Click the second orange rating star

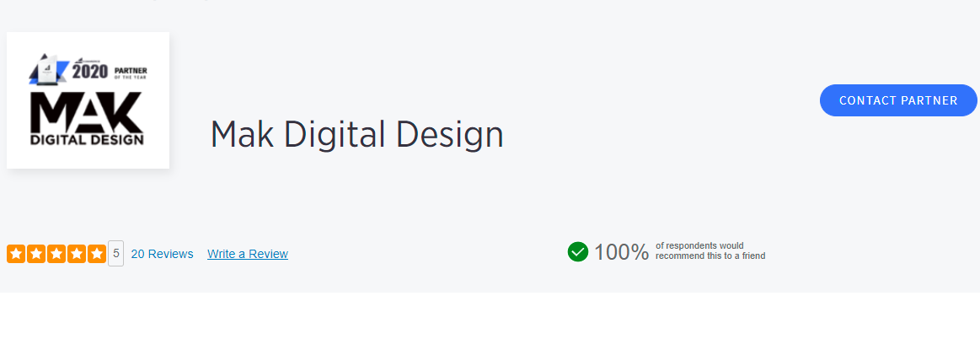[x=35, y=254]
